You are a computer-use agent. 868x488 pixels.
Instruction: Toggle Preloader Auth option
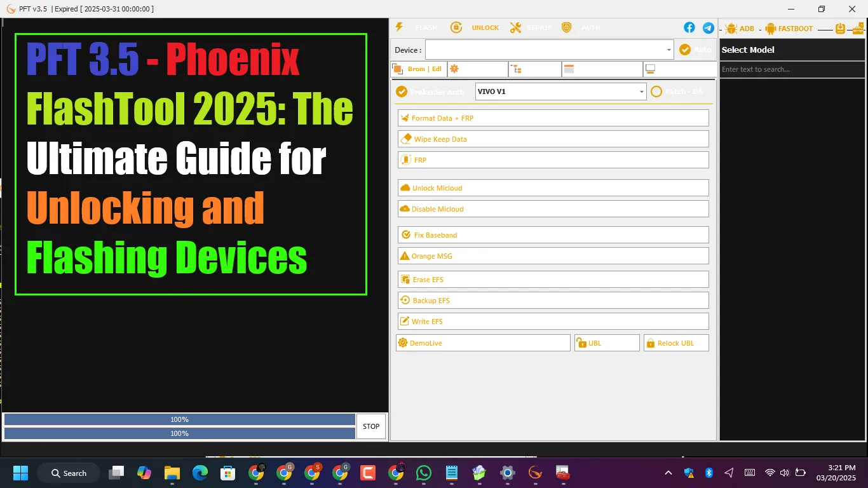430,91
